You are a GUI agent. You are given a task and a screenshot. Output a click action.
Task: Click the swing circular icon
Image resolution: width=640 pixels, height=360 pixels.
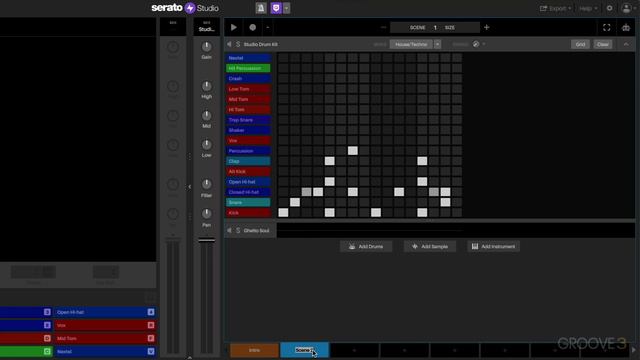pos(476,44)
